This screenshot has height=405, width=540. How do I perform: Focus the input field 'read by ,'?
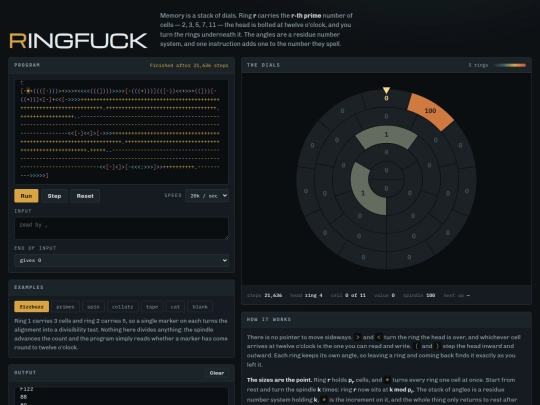[121, 228]
